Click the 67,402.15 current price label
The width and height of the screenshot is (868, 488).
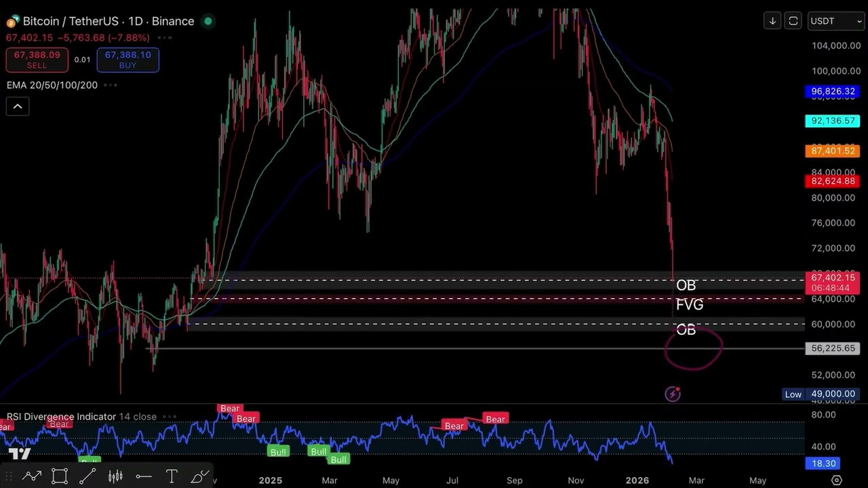pos(832,283)
